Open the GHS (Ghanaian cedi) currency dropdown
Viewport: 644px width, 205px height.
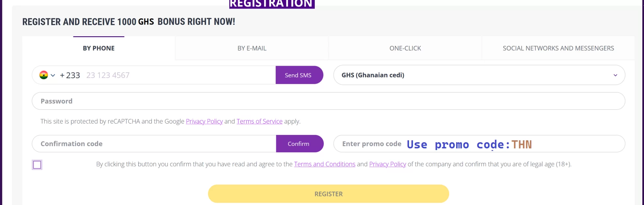point(479,75)
